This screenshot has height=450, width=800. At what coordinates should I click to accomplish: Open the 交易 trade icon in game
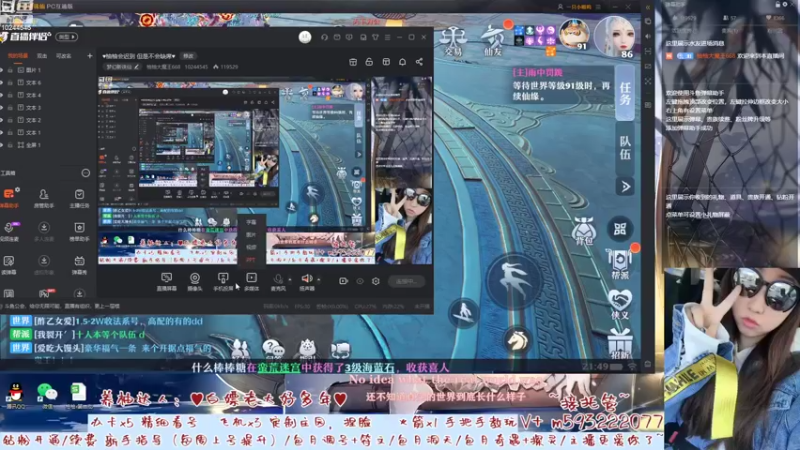click(453, 41)
